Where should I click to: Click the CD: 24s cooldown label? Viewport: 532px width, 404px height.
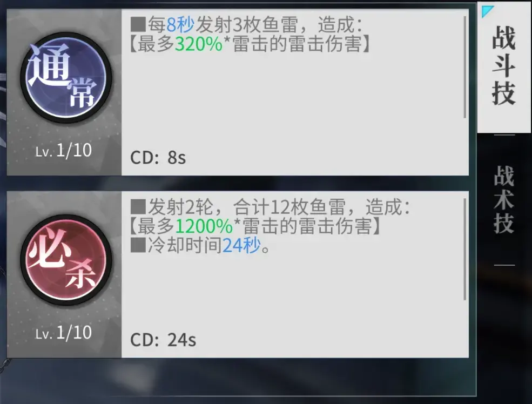coord(163,340)
